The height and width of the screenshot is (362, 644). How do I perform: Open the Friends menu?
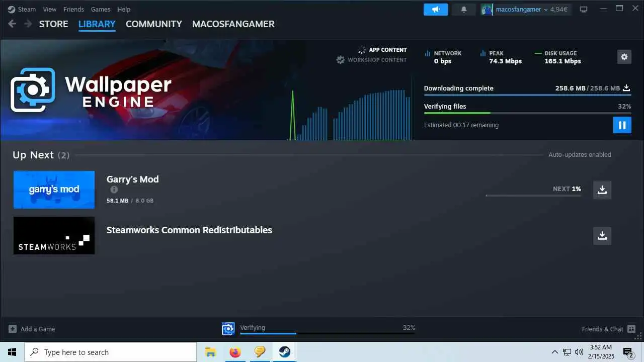pyautogui.click(x=74, y=9)
